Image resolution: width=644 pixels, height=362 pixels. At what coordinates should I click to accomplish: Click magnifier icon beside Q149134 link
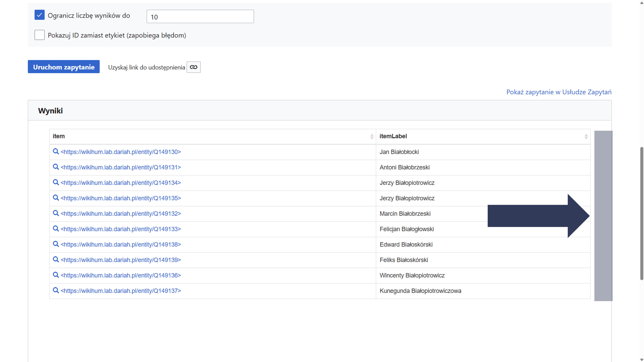point(56,183)
